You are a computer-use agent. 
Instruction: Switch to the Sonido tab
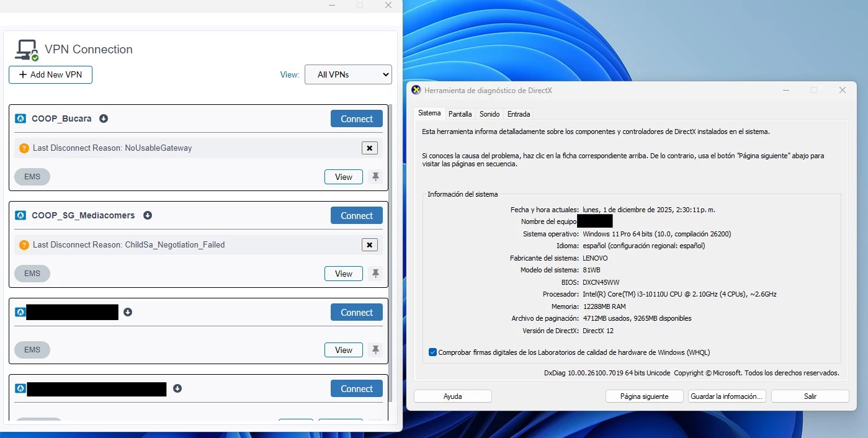(490, 114)
